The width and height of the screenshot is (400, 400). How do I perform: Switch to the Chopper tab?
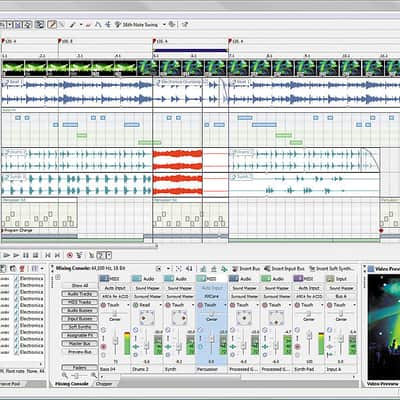click(x=104, y=384)
